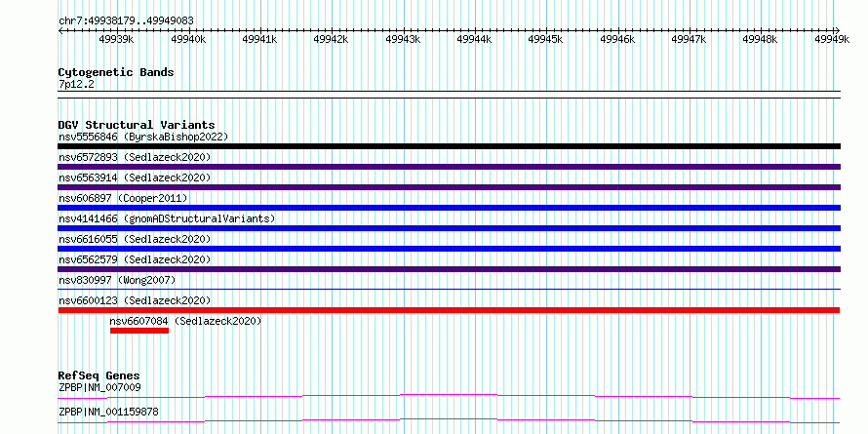Open variant nsv6607084 (Sedlazeck2020) label

click(x=185, y=321)
